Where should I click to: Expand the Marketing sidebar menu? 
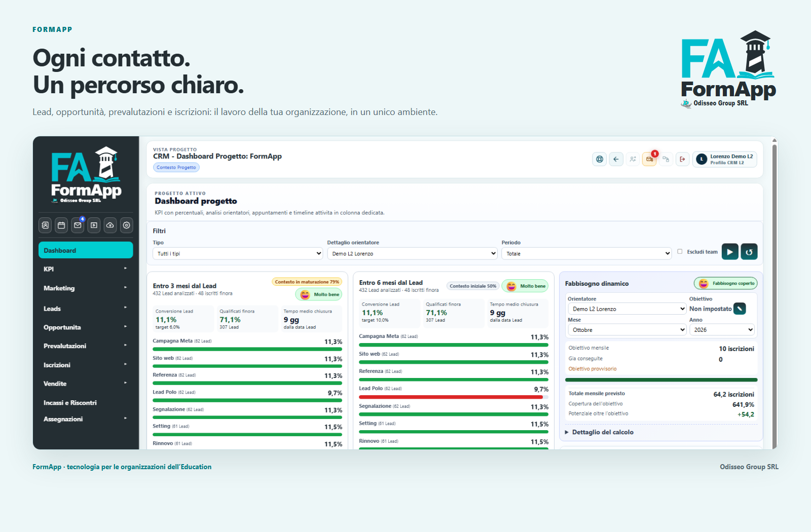click(86, 288)
